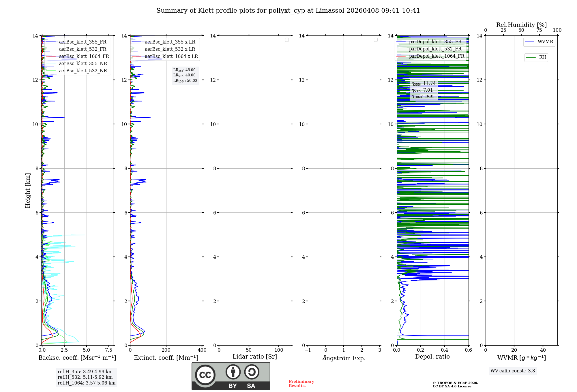Click the η355 depolarization constants box
The image size is (577, 392).
pyautogui.click(x=423, y=84)
